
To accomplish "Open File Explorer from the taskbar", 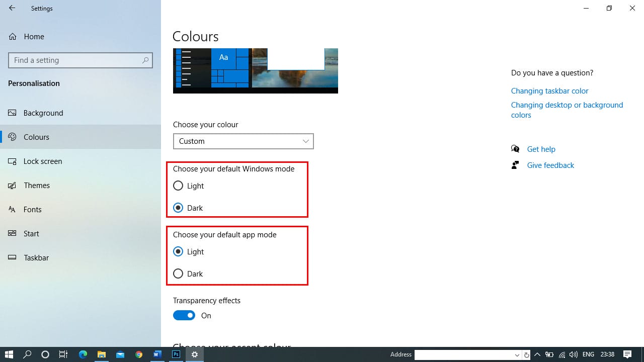I will coord(102,354).
